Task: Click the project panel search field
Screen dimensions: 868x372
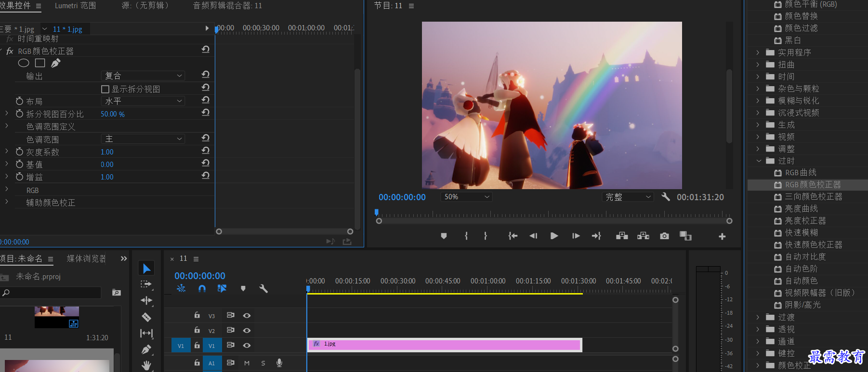Action: tap(51, 293)
